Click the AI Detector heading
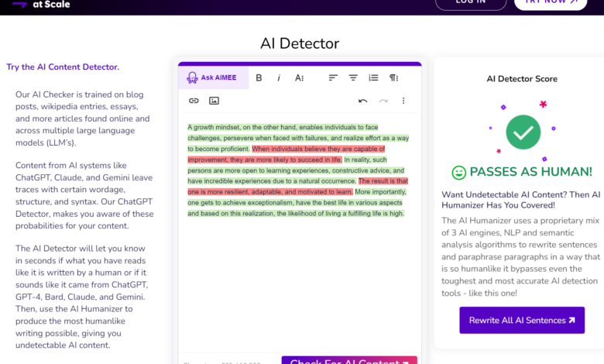The image size is (604, 364). (x=300, y=43)
